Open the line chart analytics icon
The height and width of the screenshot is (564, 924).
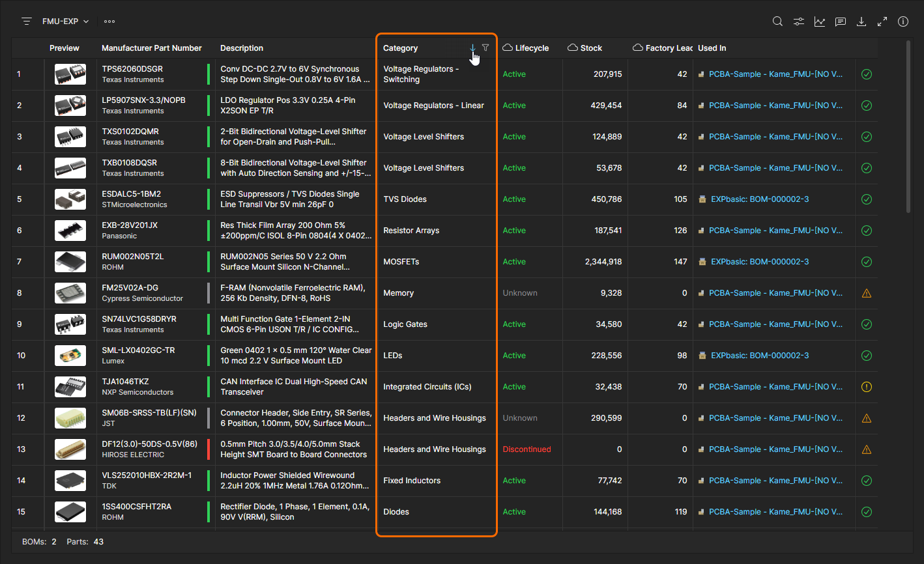[x=819, y=21]
